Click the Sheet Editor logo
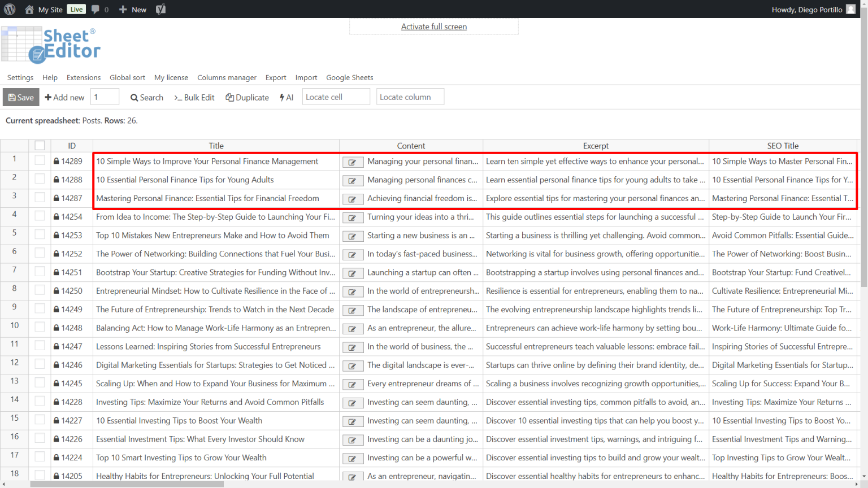This screenshot has width=868, height=488. point(52,45)
